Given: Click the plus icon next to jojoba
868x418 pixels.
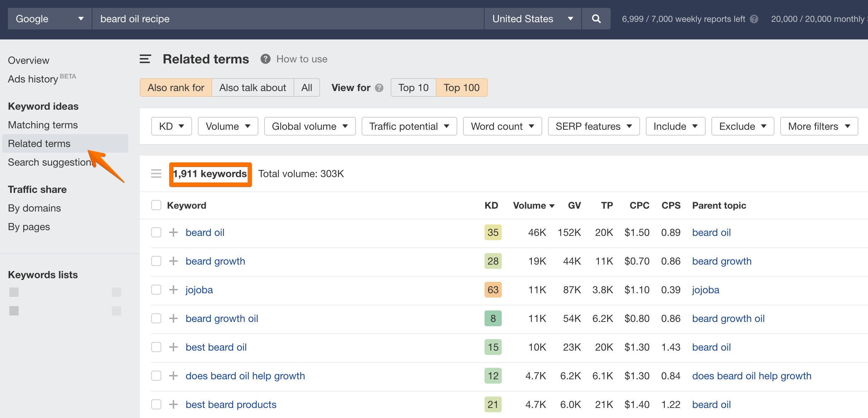Looking at the screenshot, I should pos(173,290).
